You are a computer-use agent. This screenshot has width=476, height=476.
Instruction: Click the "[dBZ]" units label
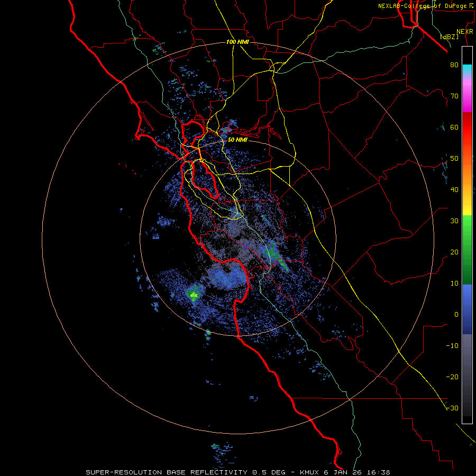tap(450, 37)
